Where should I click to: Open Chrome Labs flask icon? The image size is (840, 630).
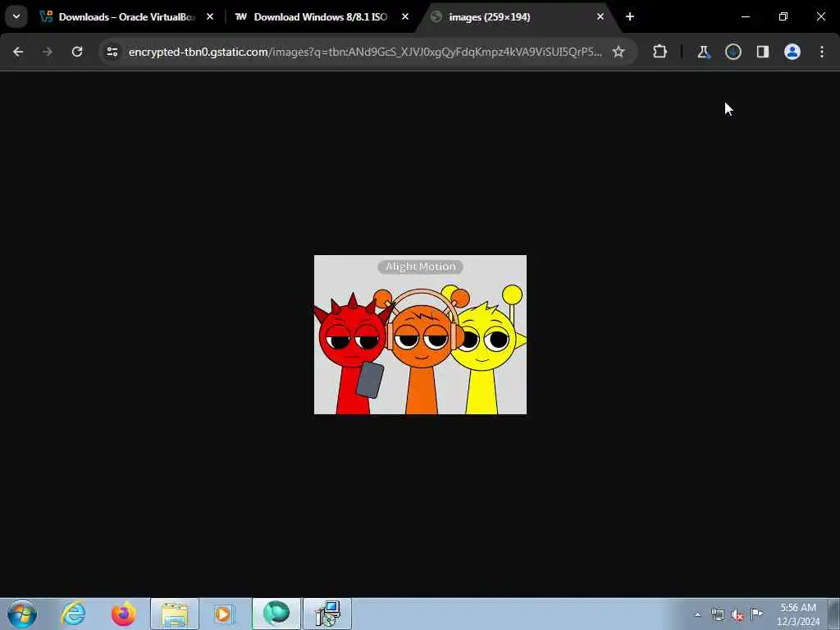[703, 52]
